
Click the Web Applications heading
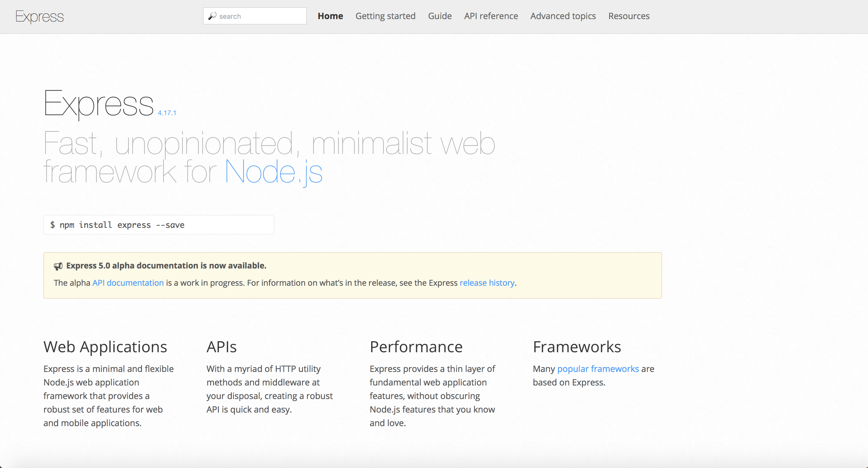(105, 347)
